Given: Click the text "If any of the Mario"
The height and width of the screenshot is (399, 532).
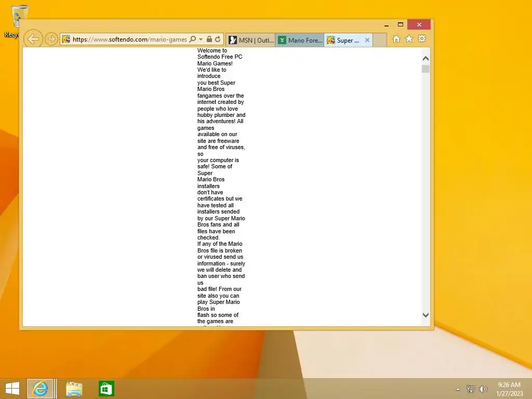Looking at the screenshot, I should click(220, 244).
